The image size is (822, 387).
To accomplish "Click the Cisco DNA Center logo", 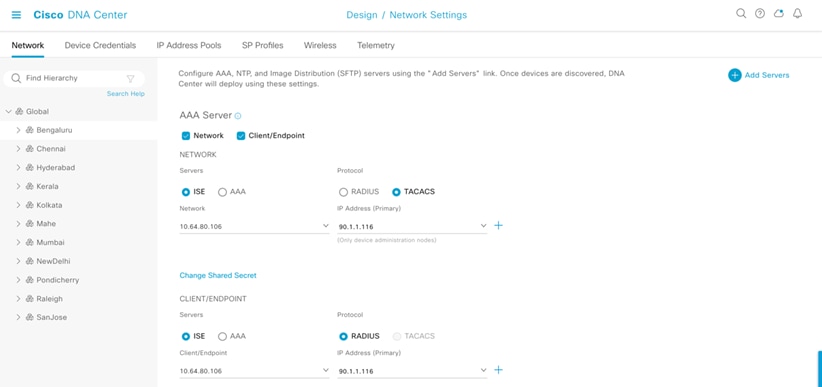I will click(80, 15).
